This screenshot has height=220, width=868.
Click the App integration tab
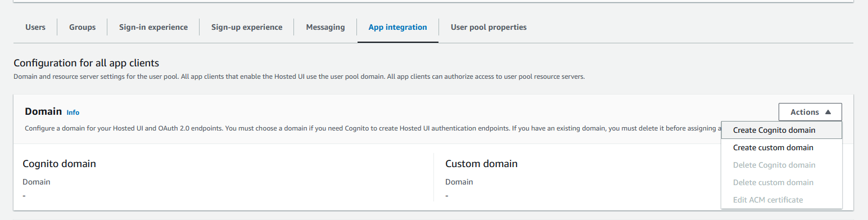point(397,27)
